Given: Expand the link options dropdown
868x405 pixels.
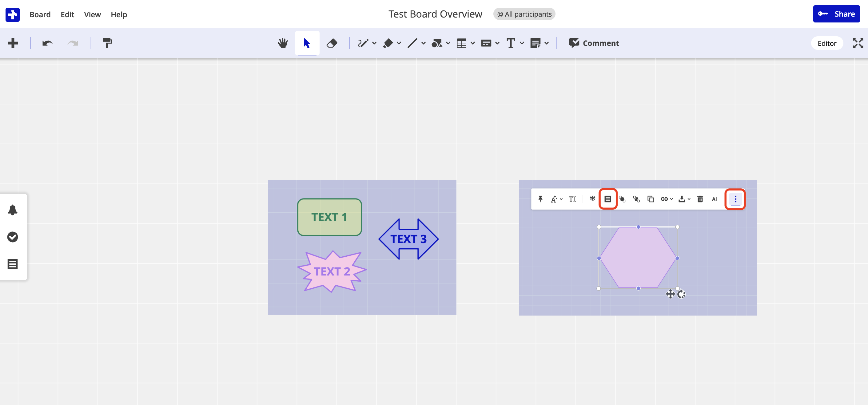Looking at the screenshot, I should [x=671, y=199].
